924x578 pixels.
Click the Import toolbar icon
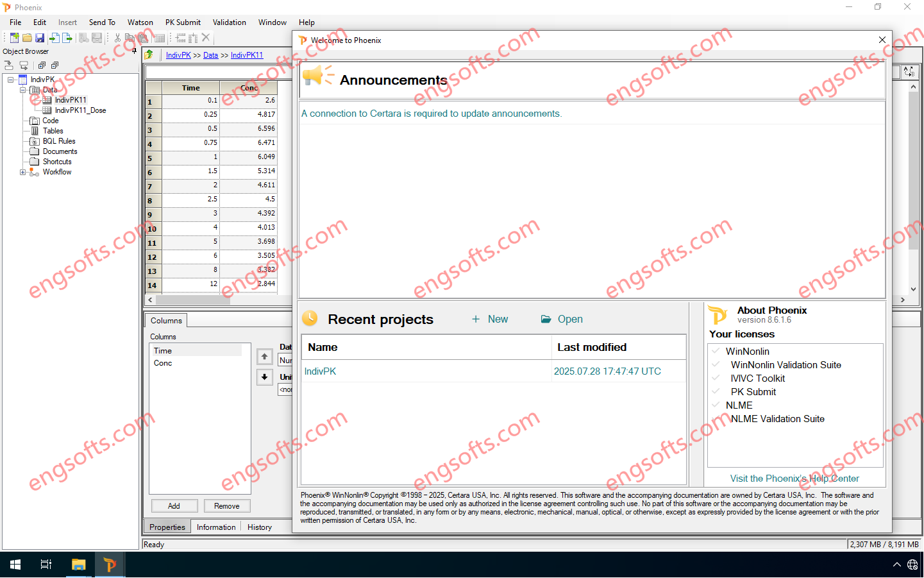[55, 38]
